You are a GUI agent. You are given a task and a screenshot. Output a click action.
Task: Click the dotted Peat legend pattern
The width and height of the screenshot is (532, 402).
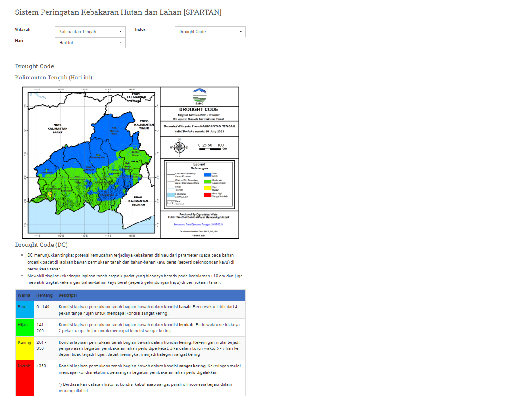[171, 202]
